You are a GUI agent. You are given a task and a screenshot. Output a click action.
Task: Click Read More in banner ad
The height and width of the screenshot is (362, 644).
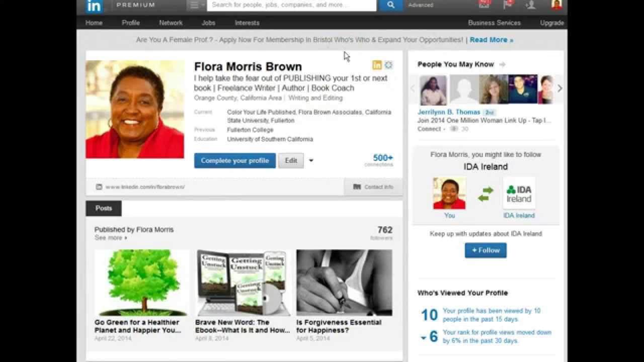(x=492, y=40)
